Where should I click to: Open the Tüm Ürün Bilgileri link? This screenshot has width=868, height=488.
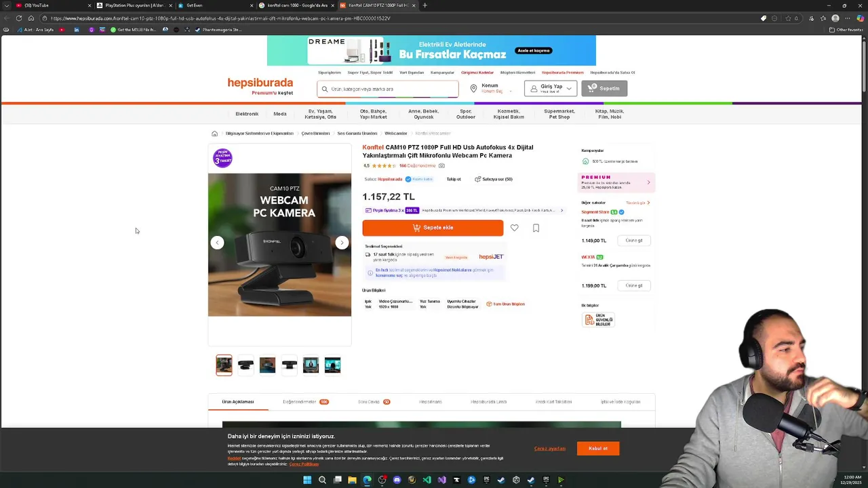506,304
